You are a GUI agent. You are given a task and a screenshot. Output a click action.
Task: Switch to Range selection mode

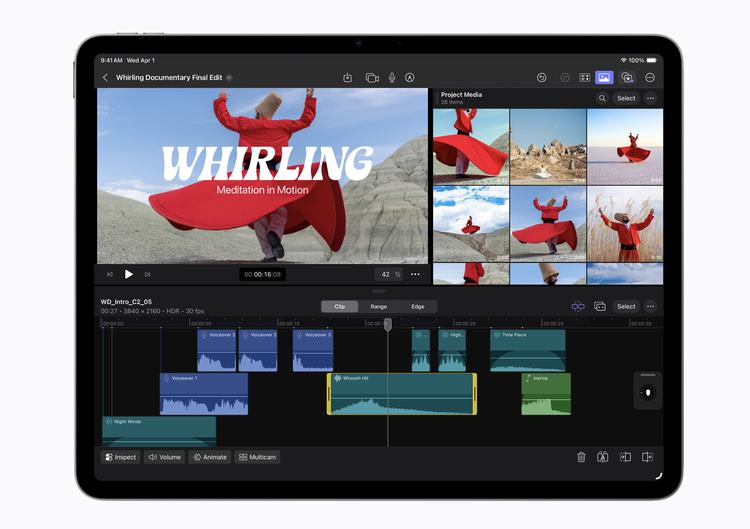click(x=378, y=307)
